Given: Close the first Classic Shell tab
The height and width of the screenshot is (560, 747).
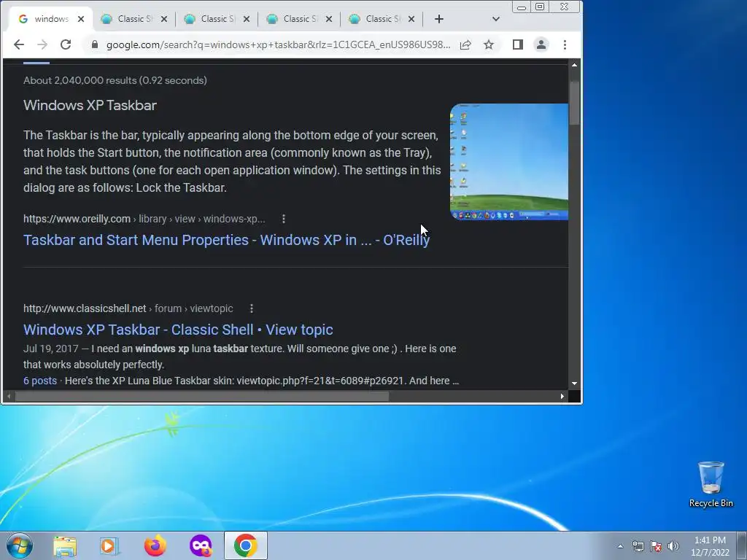Looking at the screenshot, I should click(x=164, y=19).
